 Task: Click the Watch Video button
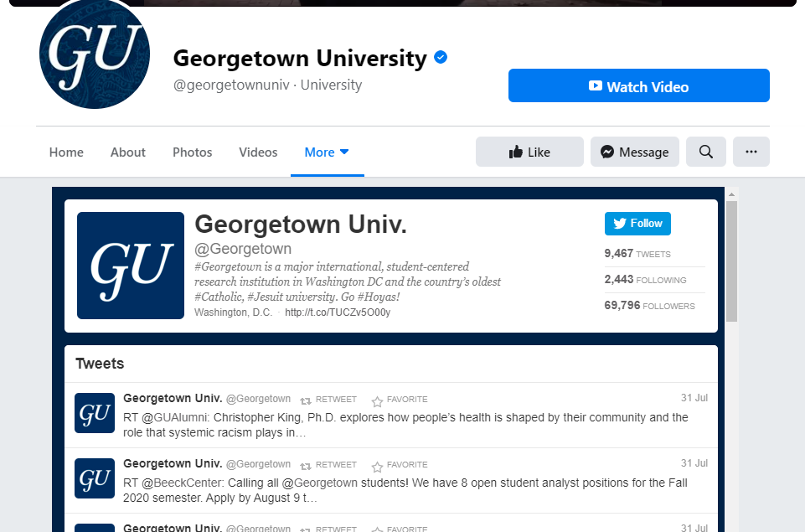coord(638,85)
